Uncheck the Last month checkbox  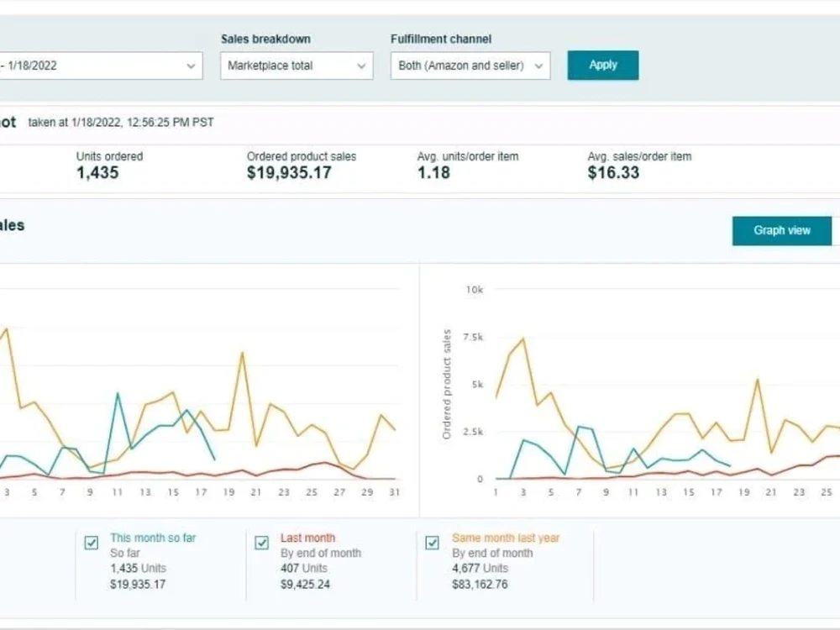tap(262, 543)
